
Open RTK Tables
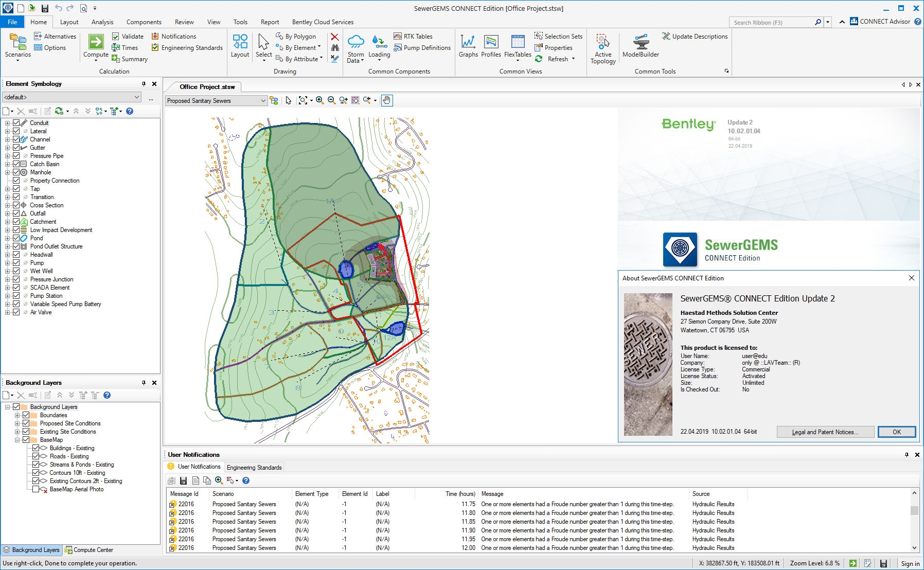(413, 37)
